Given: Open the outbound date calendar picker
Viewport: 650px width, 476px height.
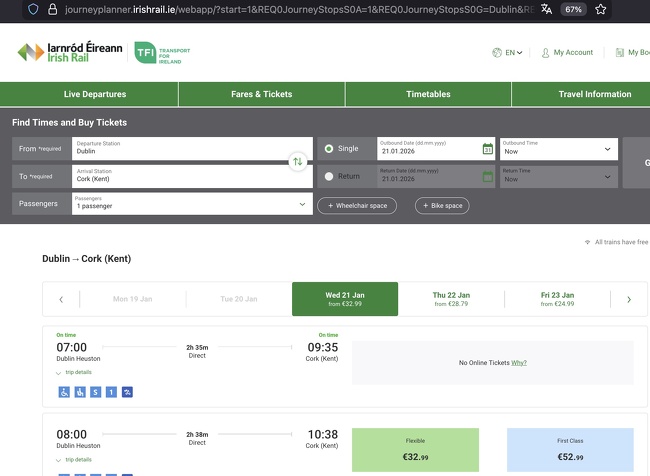Looking at the screenshot, I should (x=488, y=149).
